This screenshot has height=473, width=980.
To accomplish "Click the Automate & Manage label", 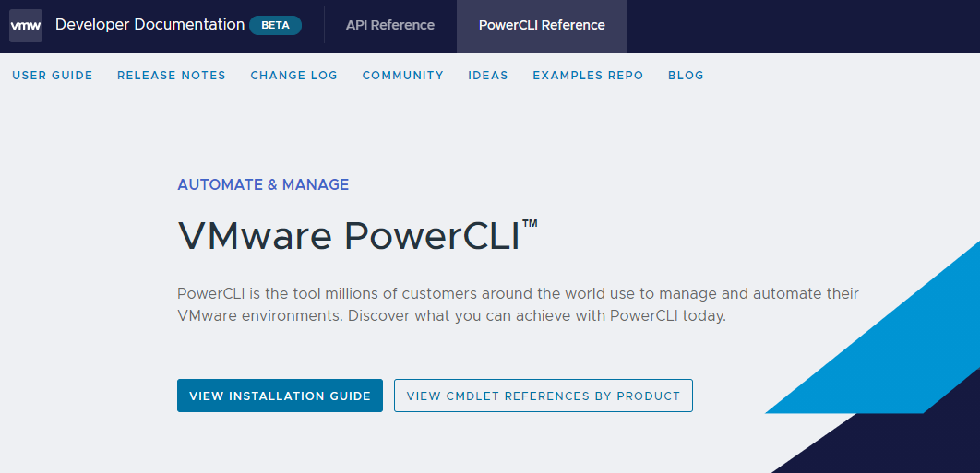I will pos(263,185).
